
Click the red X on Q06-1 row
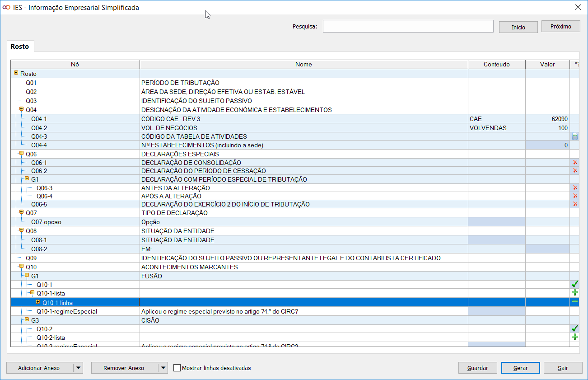click(x=575, y=163)
